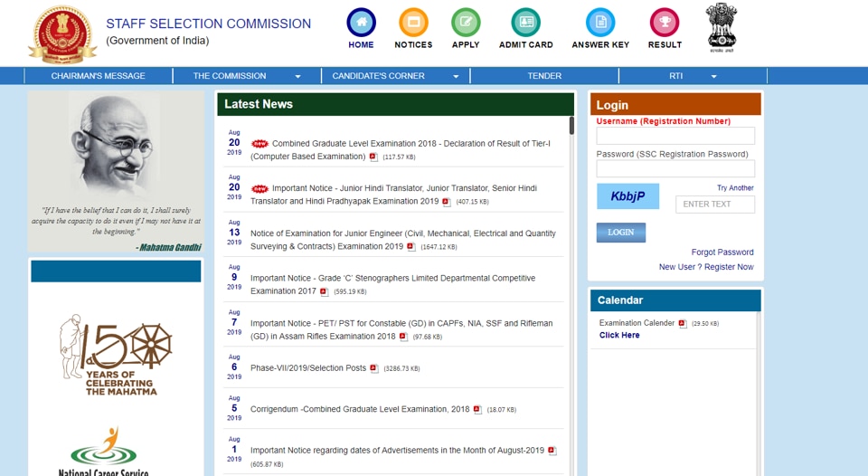Screen dimensions: 868x476
Task: Open Corrigendum Combined Graduate Level 2018 link
Action: [x=360, y=410]
